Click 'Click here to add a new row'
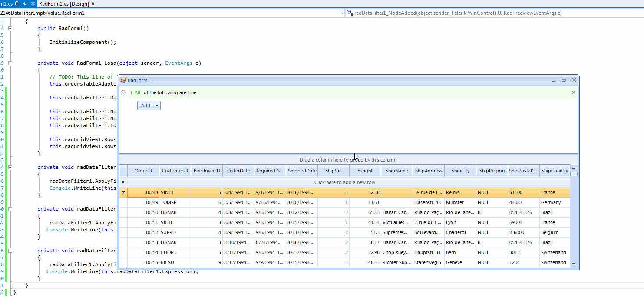The image size is (644, 297). 344,182
